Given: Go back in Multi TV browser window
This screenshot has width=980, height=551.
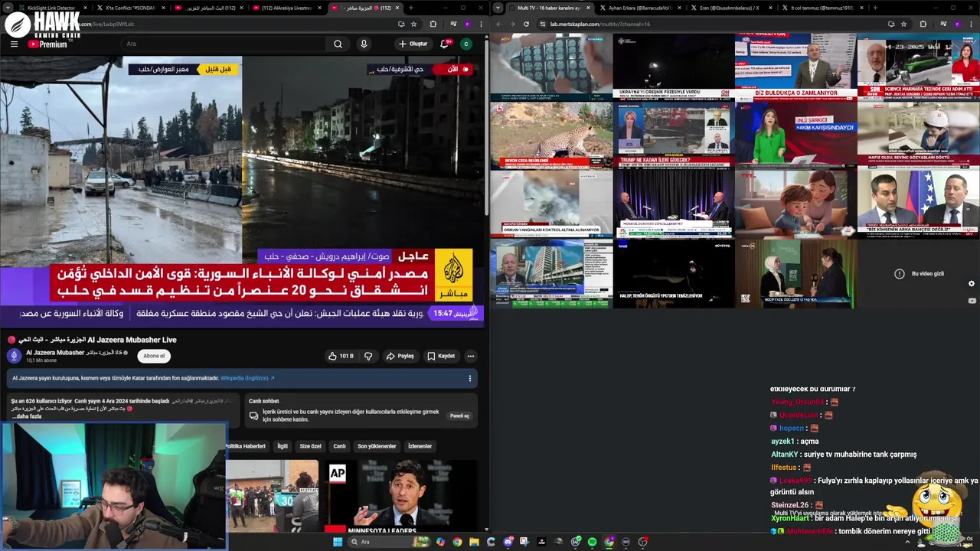Looking at the screenshot, I should point(498,24).
